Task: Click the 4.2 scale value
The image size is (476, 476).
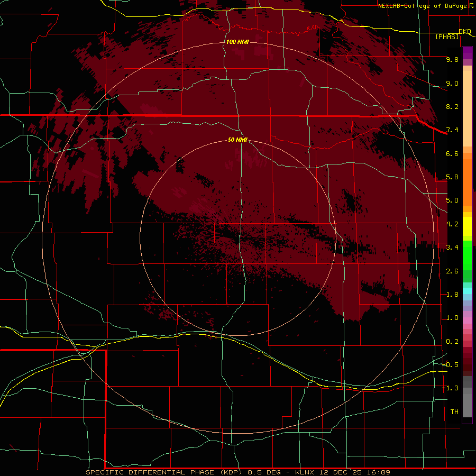Action: coord(452,224)
